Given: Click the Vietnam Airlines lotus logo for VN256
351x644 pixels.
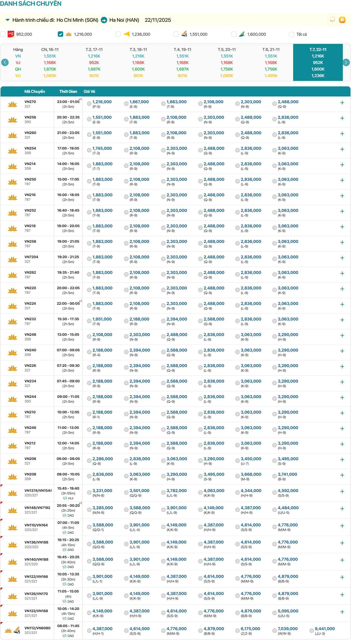Looking at the screenshot, I should tap(13, 120).
